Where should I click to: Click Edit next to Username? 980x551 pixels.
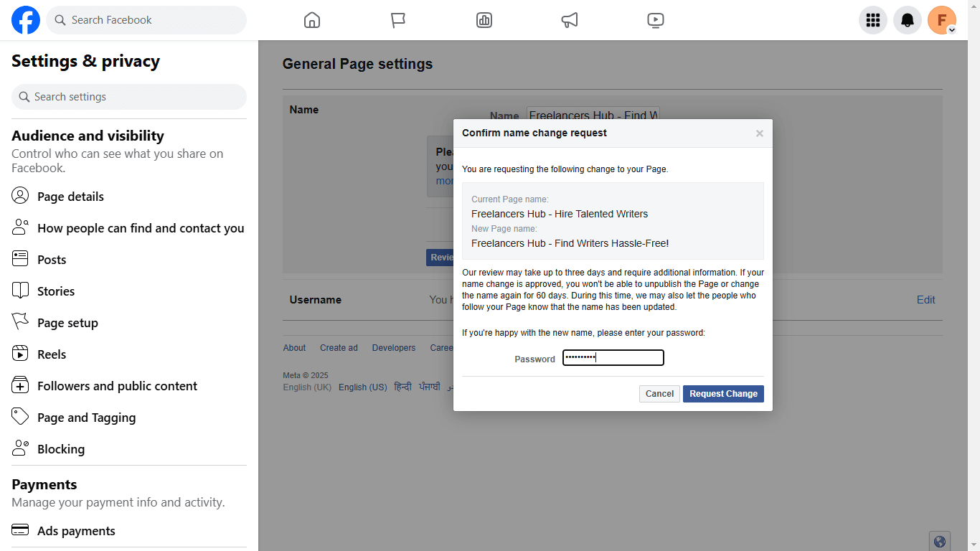coord(925,299)
